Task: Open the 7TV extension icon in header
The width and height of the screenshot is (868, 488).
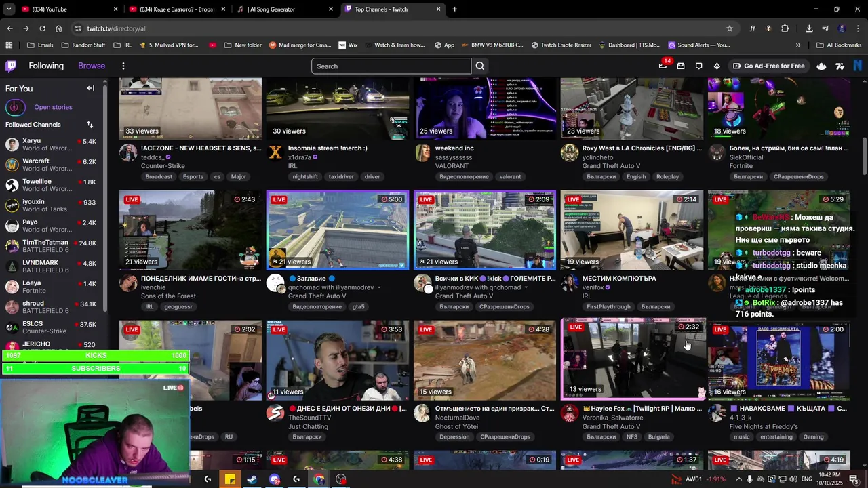Action: pyautogui.click(x=840, y=66)
